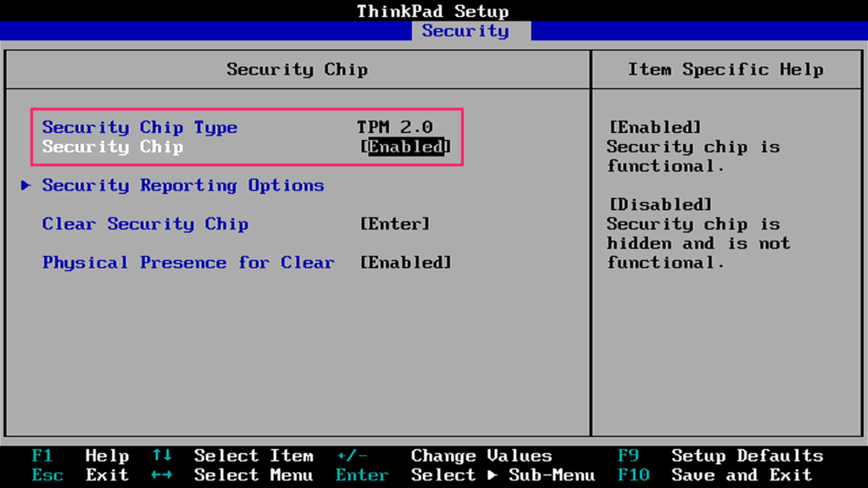Click the Esc Exit key hint
The width and height of the screenshot is (868, 488).
click(x=80, y=475)
